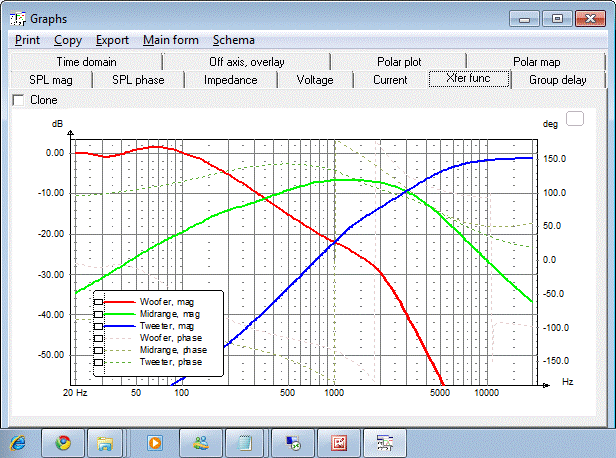
Task: Click the Graphs window title icon
Action: [18, 18]
